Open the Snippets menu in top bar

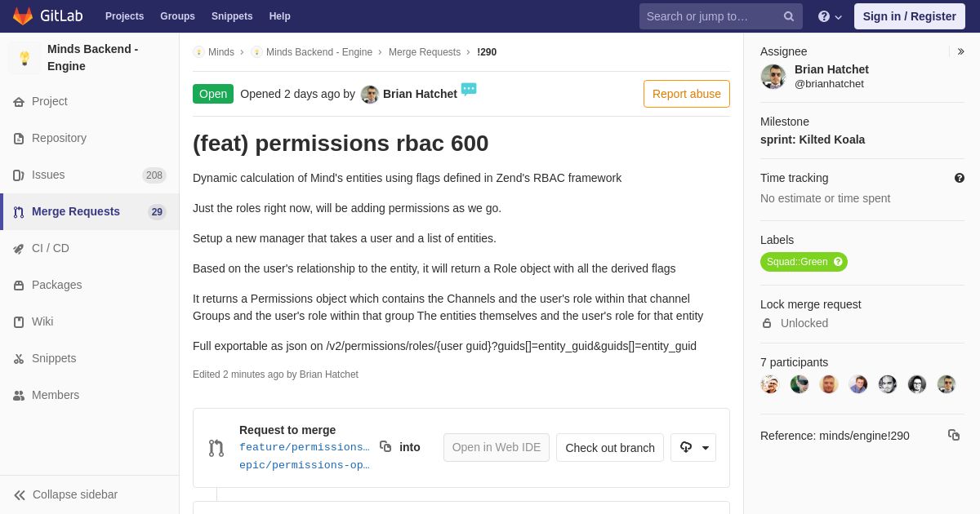tap(232, 16)
